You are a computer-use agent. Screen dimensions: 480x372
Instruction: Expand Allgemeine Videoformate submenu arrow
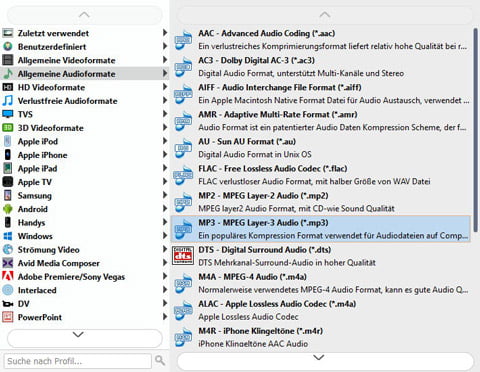[x=165, y=60]
